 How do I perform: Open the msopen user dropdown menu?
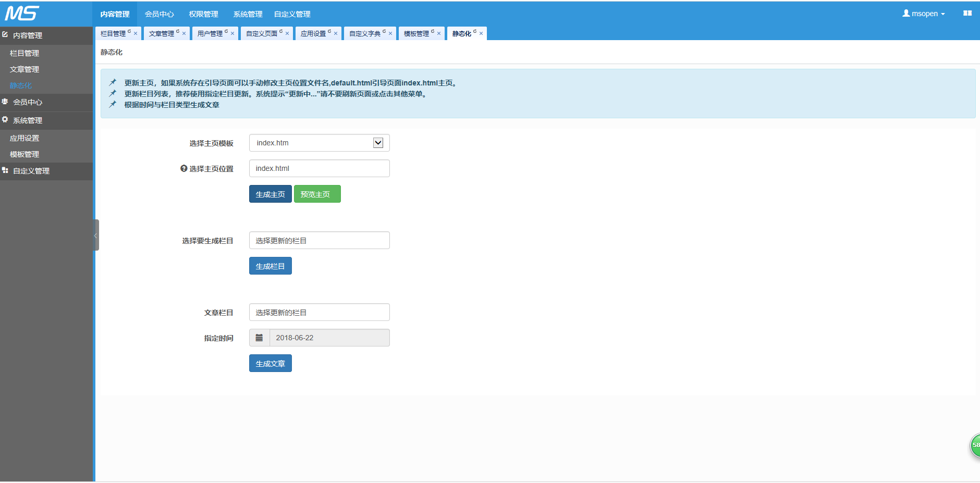[x=924, y=14]
